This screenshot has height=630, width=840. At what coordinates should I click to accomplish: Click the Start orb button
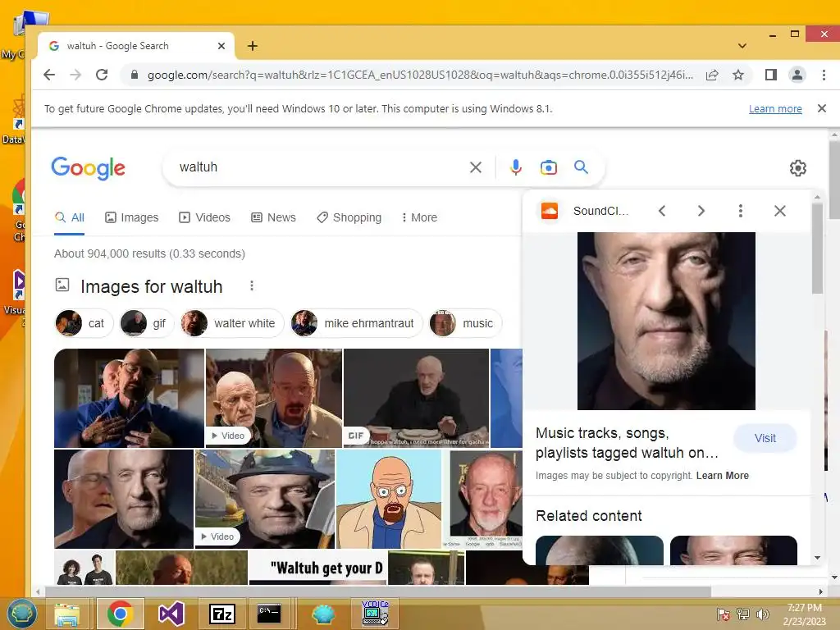[x=21, y=614]
